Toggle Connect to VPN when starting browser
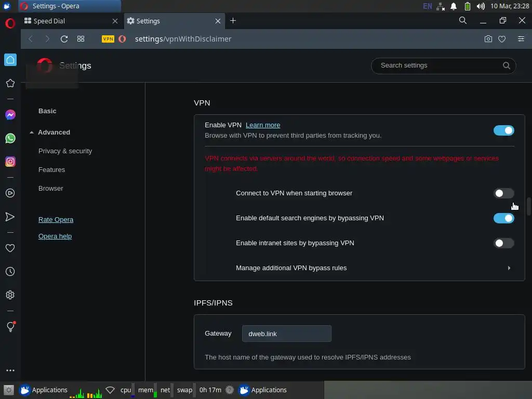The width and height of the screenshot is (532, 399). coord(503,193)
